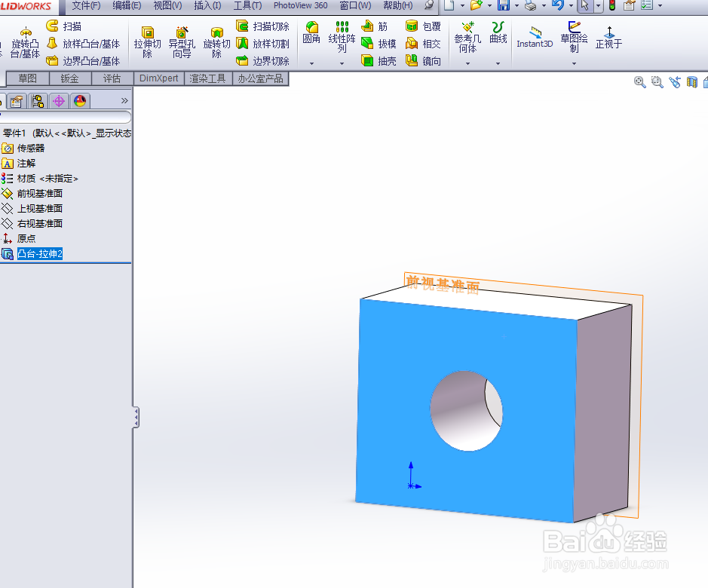The width and height of the screenshot is (708, 588).
Task: Expand the 参考几何体 dropdown arrow
Action: click(467, 63)
